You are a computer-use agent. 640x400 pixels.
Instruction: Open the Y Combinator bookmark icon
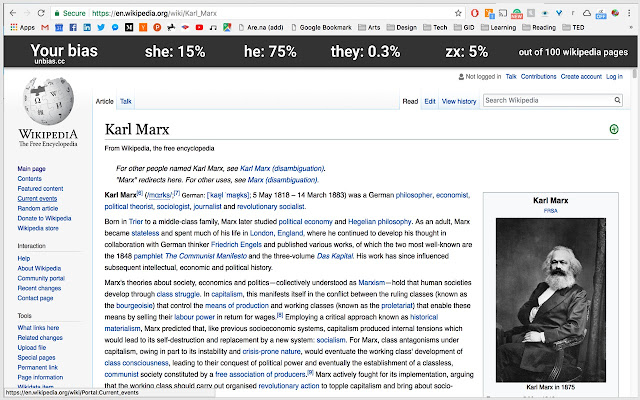coord(143,27)
